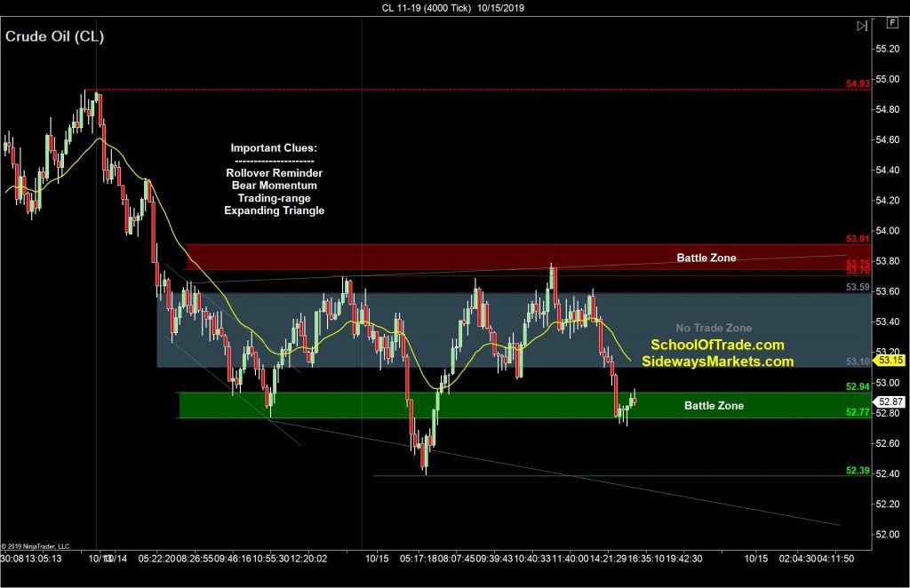The width and height of the screenshot is (910, 588).
Task: Click the green 52.94 price level label
Action: click(x=858, y=386)
